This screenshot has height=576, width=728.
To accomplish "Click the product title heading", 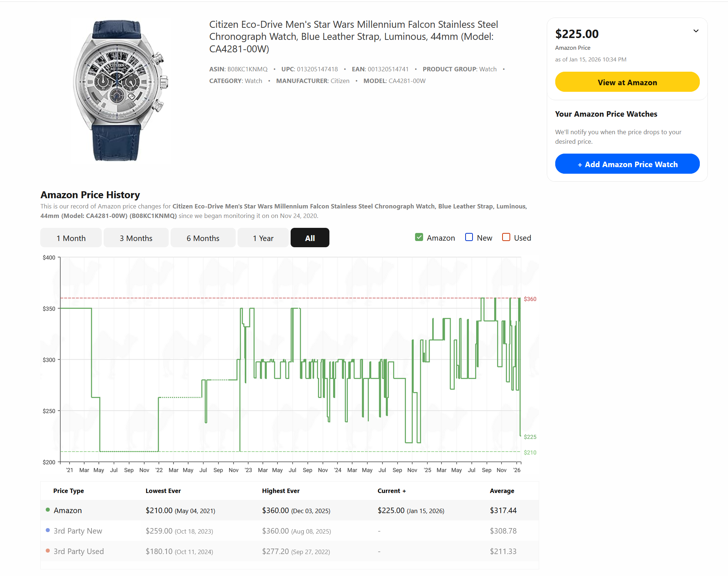I will point(353,37).
